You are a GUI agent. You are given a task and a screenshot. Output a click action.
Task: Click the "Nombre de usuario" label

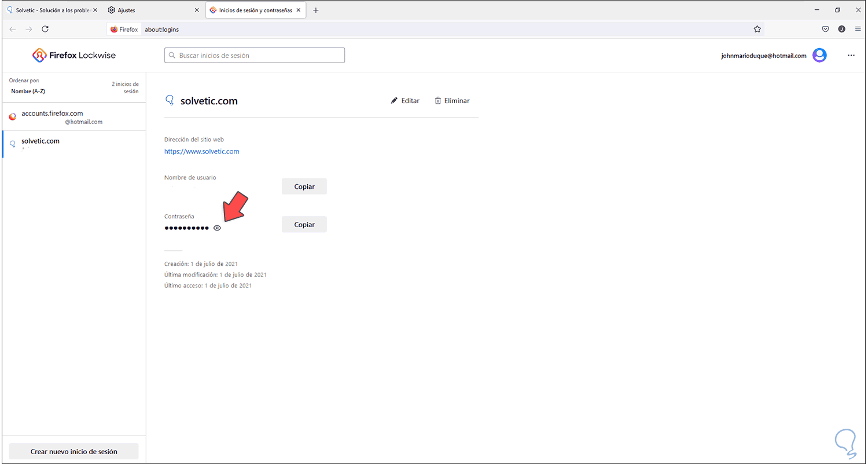pyautogui.click(x=190, y=178)
